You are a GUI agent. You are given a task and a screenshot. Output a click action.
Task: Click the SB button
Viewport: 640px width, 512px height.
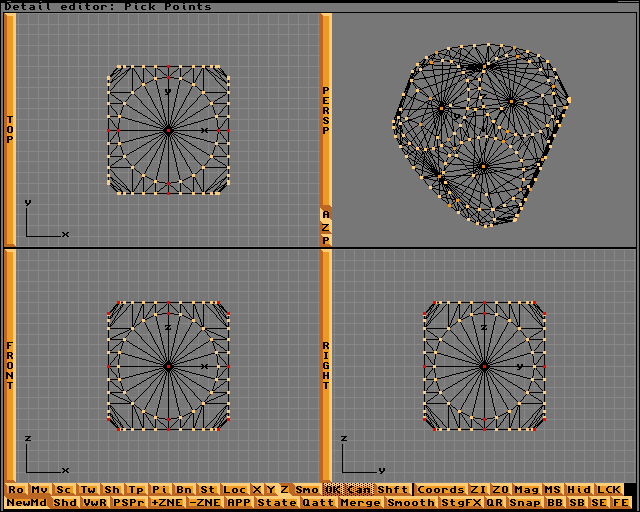[x=577, y=503]
